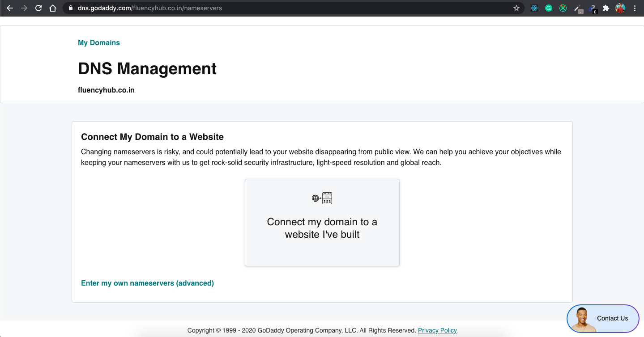The height and width of the screenshot is (337, 644).
Task: View site security info via lock icon
Action: click(x=70, y=8)
